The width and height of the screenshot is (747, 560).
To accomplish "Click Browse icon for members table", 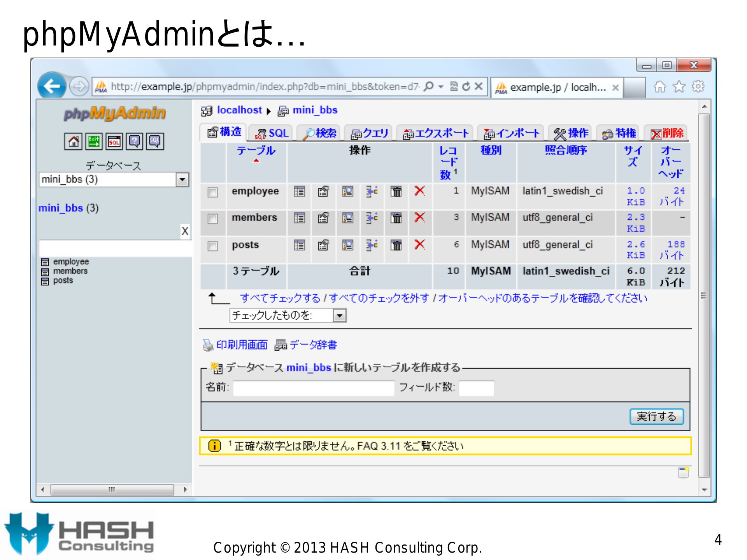I will coord(299,218).
